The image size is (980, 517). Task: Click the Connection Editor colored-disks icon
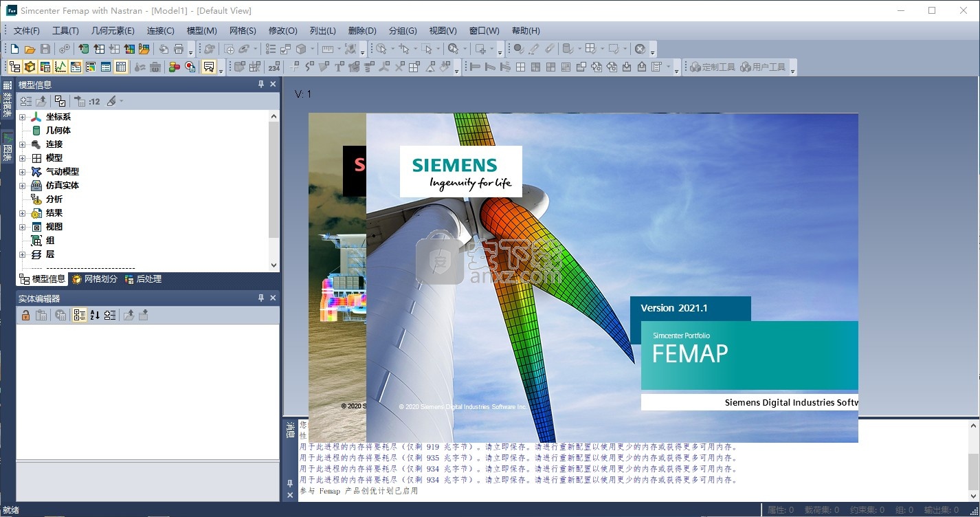point(175,67)
